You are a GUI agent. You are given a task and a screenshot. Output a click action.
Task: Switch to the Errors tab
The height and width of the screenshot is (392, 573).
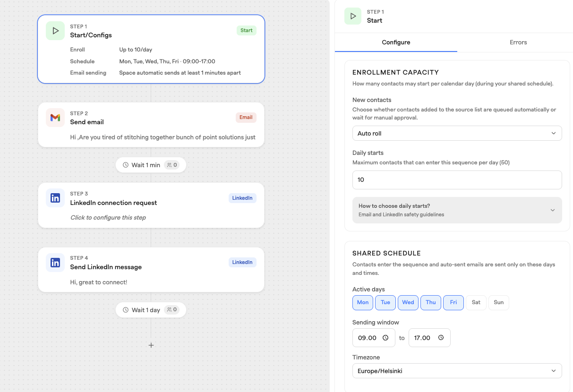(x=518, y=43)
